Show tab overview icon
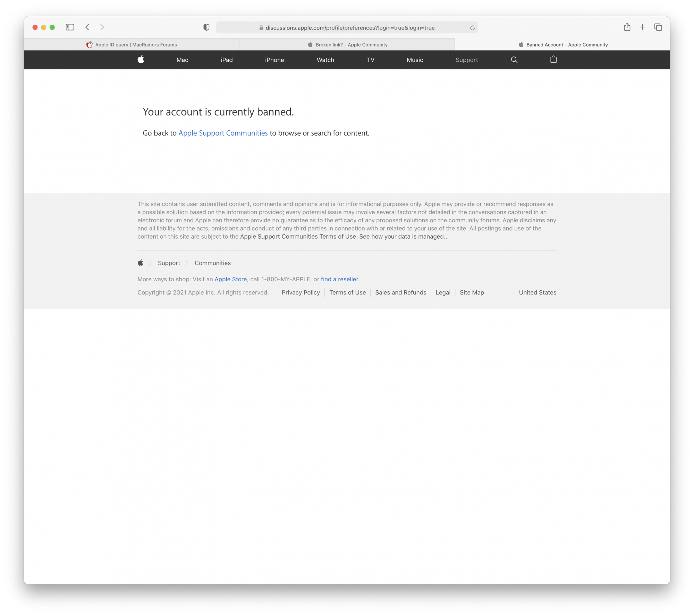The height and width of the screenshot is (616, 694). (658, 27)
